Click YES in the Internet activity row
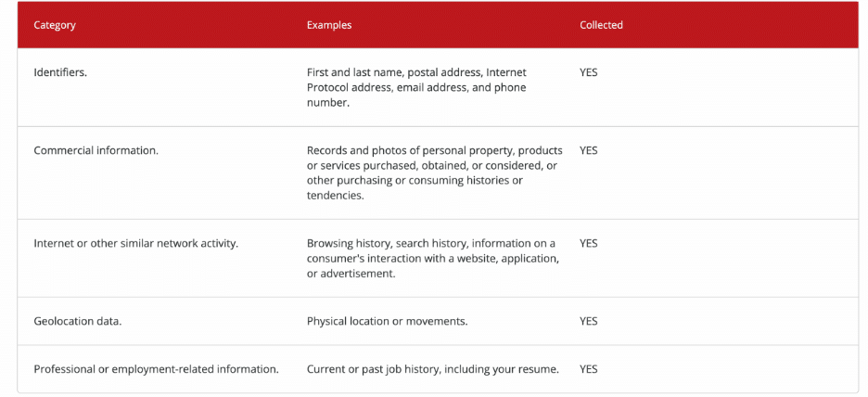The image size is (868, 397). coord(589,243)
